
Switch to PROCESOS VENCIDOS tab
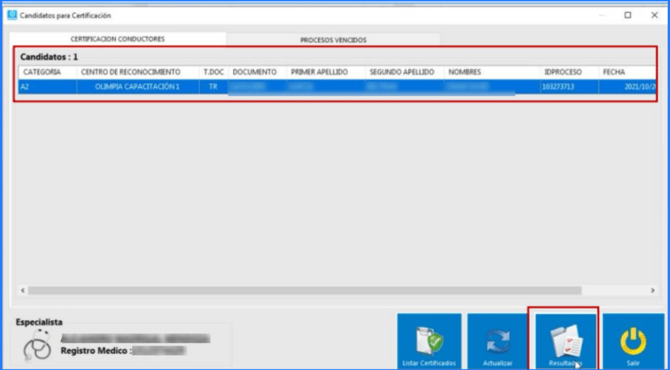(x=333, y=40)
